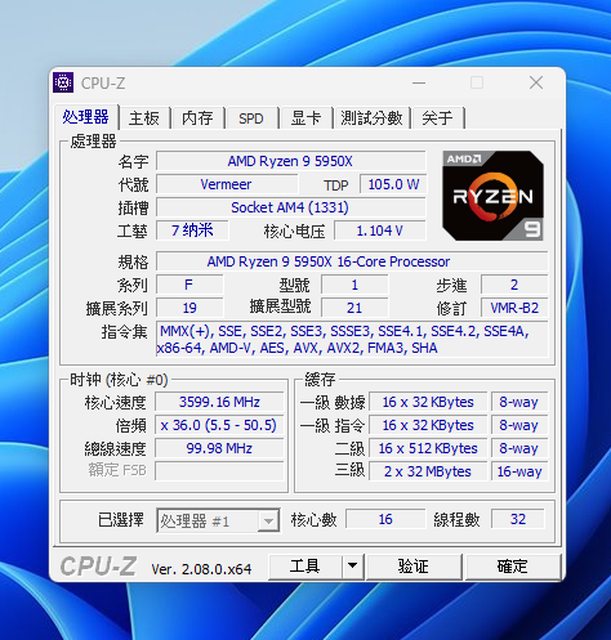Click the 線程數 value 32
Viewport: 611px width, 640px height.
point(518,520)
